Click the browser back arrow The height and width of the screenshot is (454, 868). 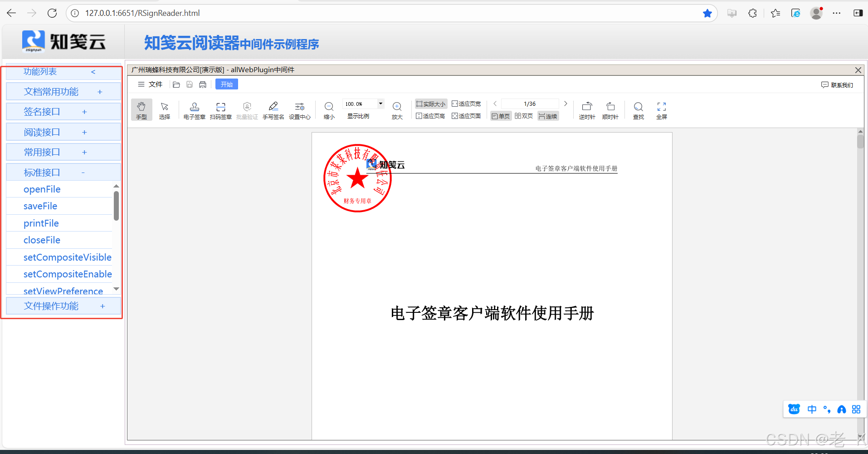[12, 13]
